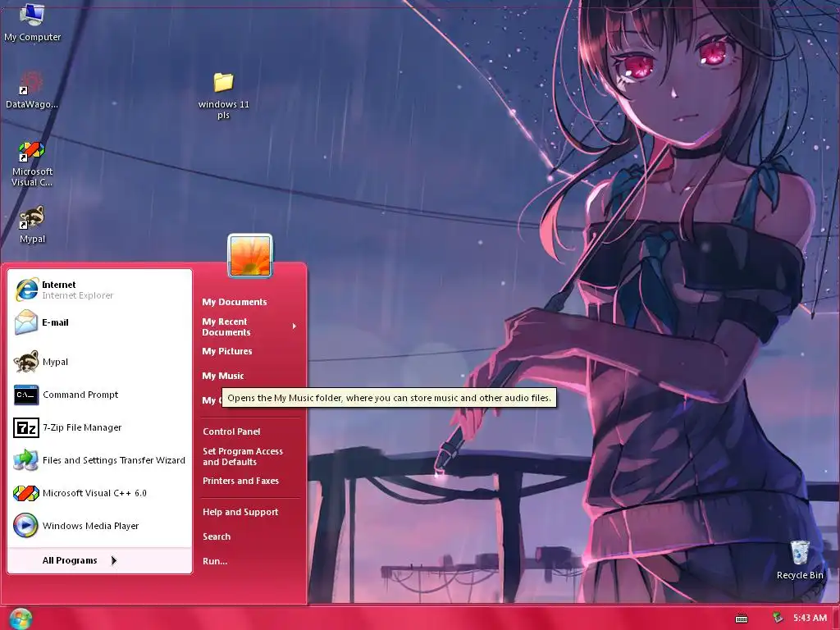The image size is (840, 630).
Task: Open Set Program Access and Defaults
Action: tap(243, 456)
